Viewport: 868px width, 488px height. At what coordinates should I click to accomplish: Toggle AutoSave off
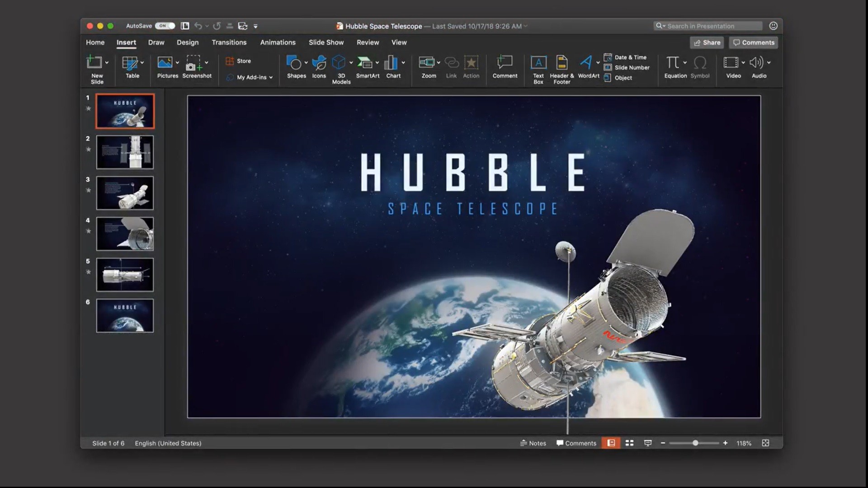[x=165, y=26]
